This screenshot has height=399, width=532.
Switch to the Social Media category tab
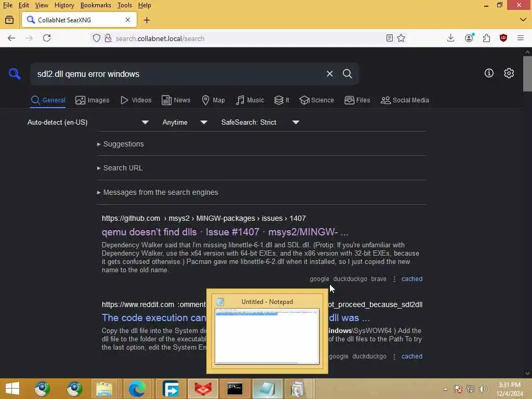click(x=405, y=100)
